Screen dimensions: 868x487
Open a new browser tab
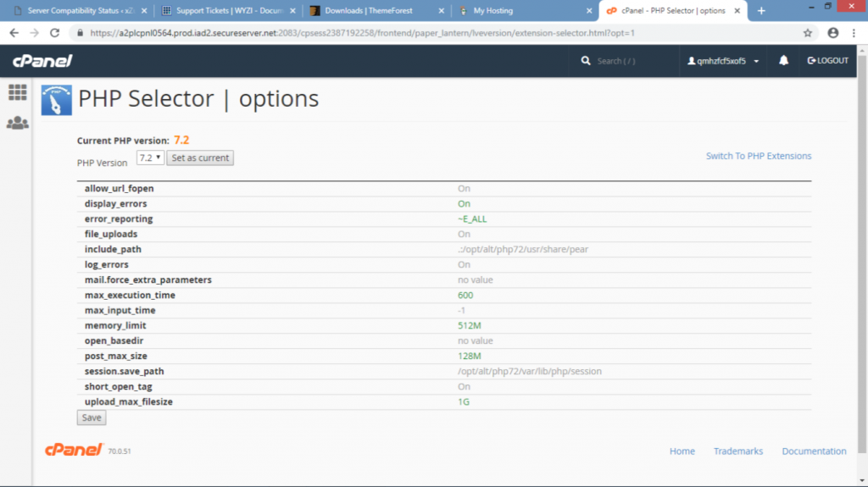(761, 11)
